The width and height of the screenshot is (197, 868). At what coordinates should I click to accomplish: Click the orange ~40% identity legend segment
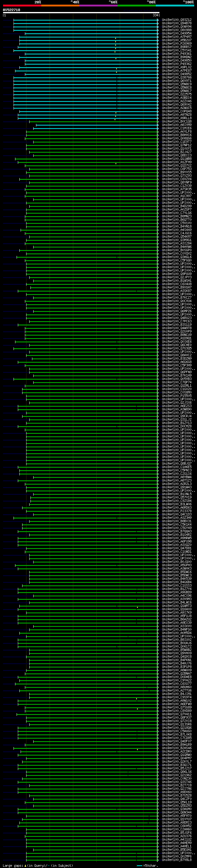(60, 6)
